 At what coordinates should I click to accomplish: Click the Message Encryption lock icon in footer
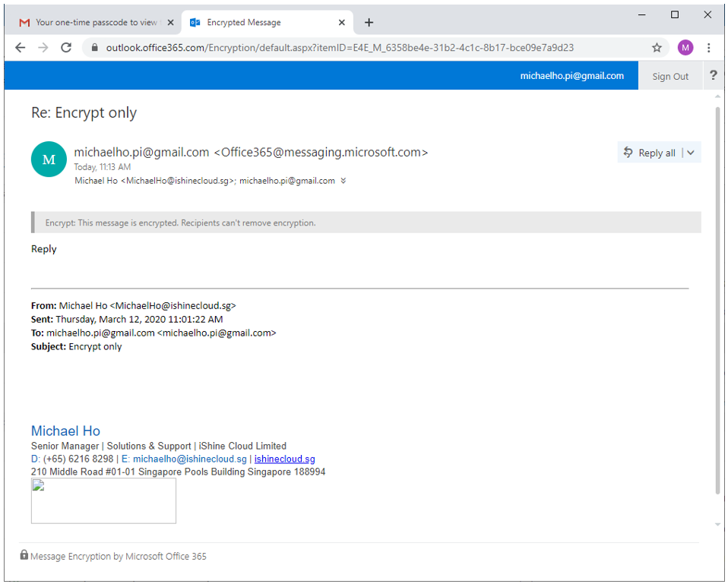(x=24, y=555)
